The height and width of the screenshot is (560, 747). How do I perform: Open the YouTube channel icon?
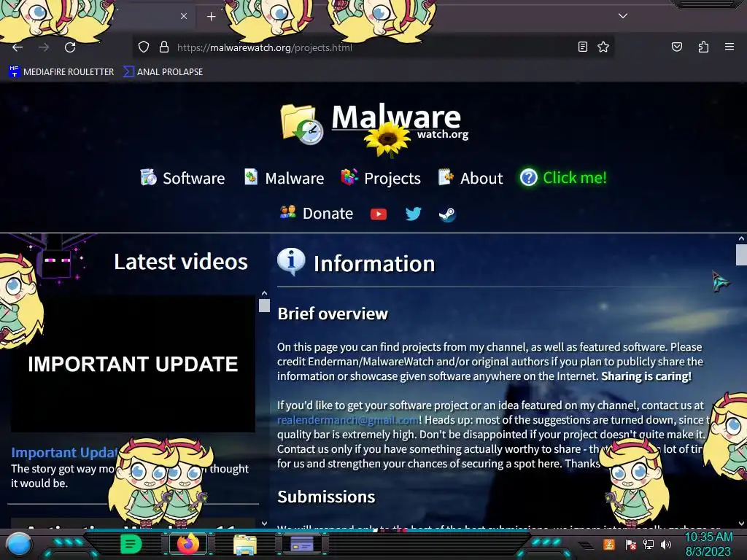pyautogui.click(x=379, y=214)
